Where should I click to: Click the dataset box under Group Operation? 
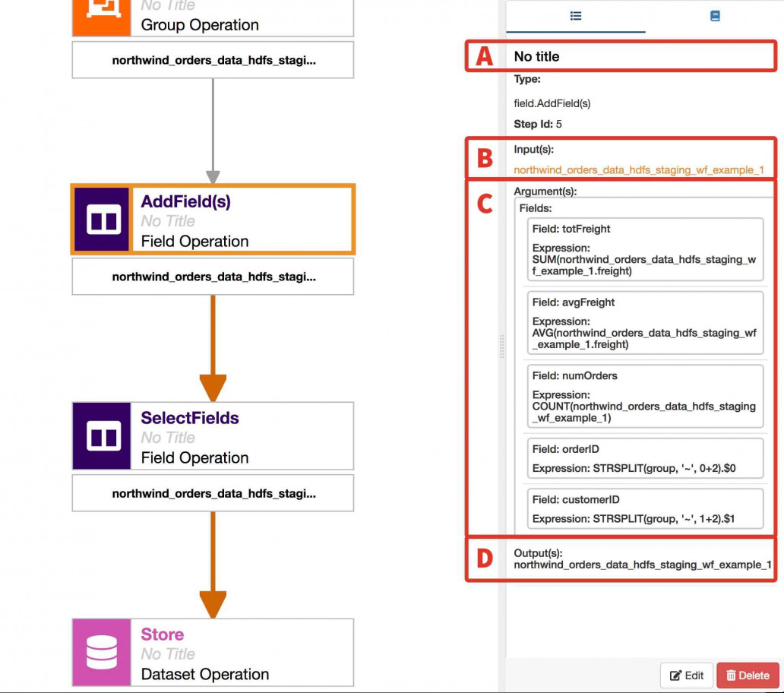[x=213, y=60]
